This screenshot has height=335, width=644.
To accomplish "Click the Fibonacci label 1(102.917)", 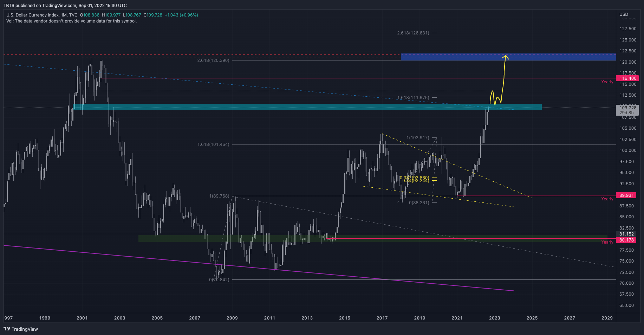I will pos(418,138).
